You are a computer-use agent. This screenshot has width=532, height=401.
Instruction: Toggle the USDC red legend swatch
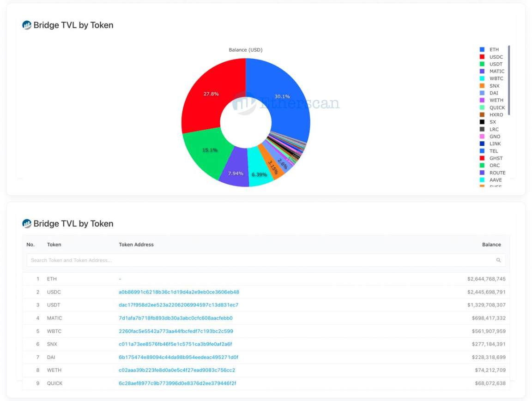tap(482, 57)
